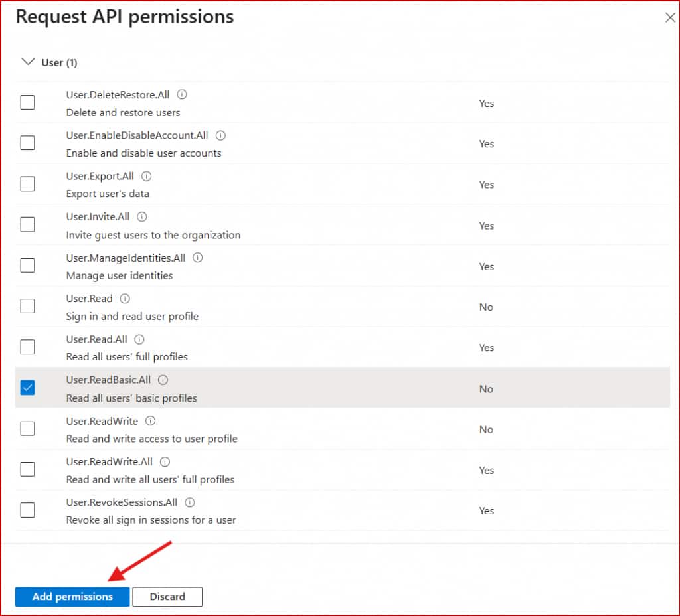The width and height of the screenshot is (680, 616).
Task: Open info icon for User.Invite.All
Action: click(x=142, y=217)
